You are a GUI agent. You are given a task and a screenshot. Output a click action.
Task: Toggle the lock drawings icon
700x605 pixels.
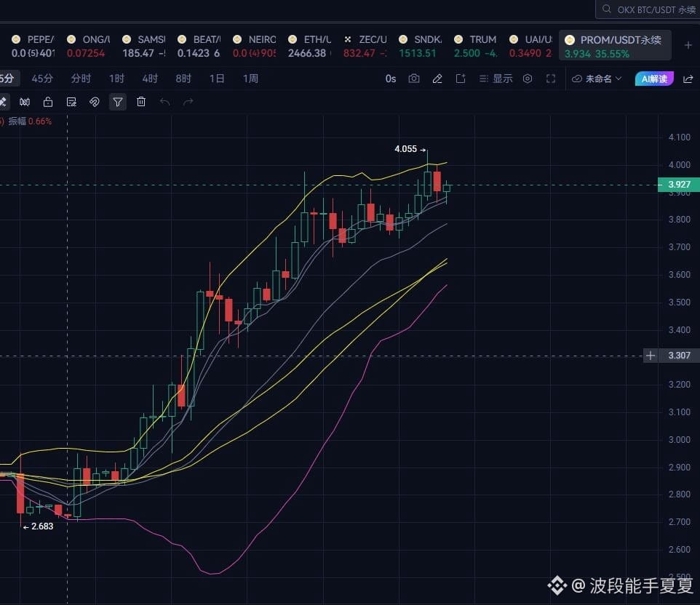pyautogui.click(x=48, y=103)
